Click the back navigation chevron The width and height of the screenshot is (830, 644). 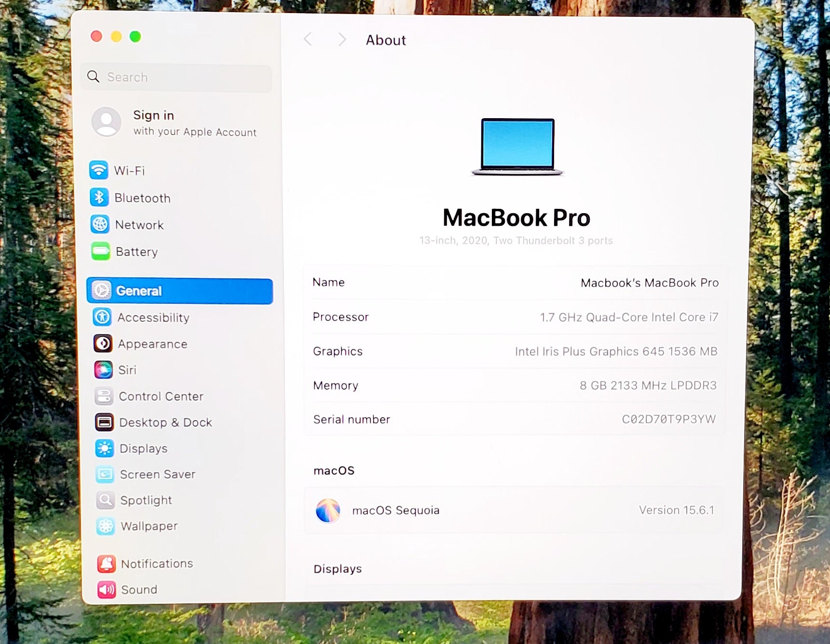click(x=308, y=40)
